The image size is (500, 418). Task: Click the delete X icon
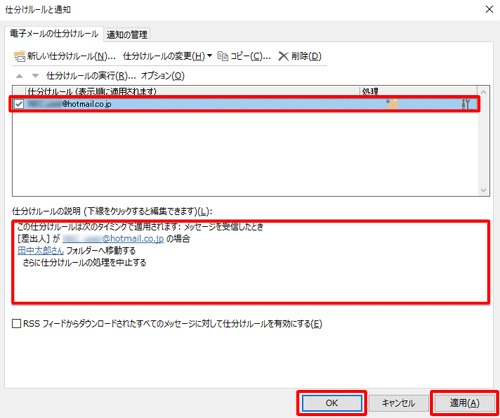coord(283,56)
